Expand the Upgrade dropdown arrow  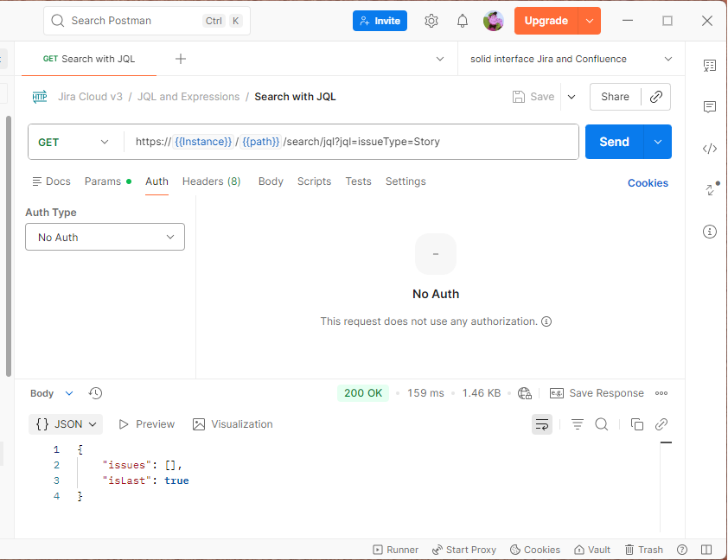pyautogui.click(x=590, y=21)
